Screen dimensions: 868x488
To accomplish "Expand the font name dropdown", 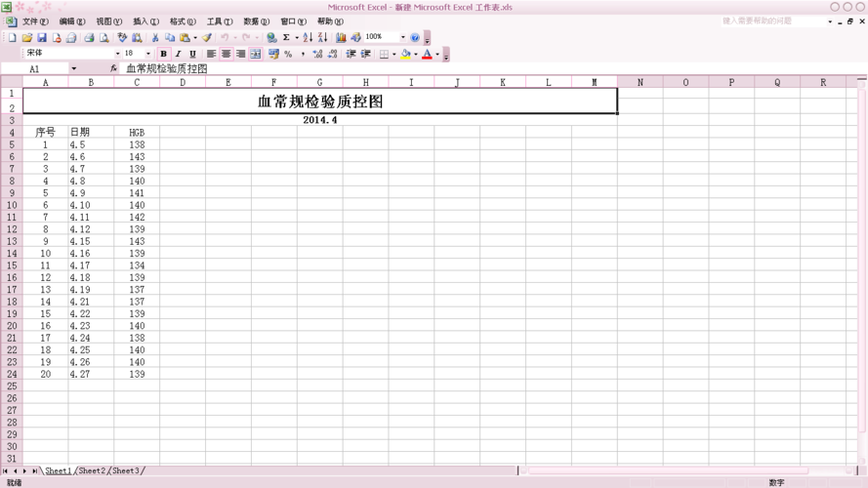I will [117, 54].
